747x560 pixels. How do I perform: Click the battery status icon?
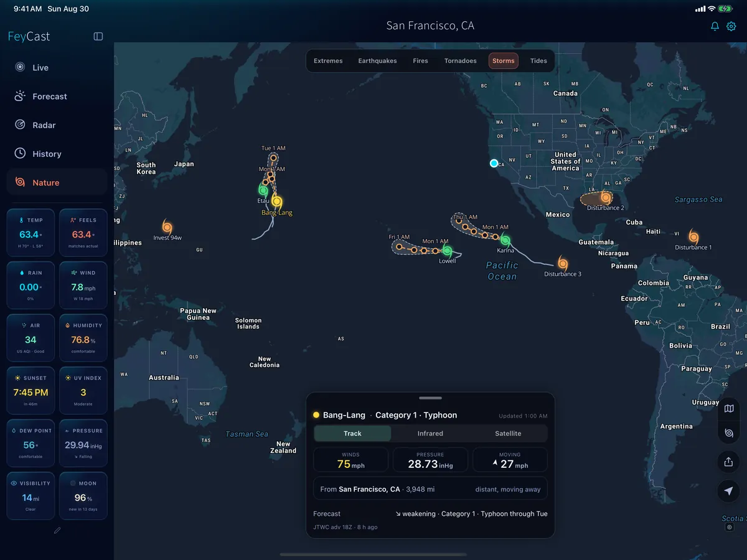[x=725, y=9]
